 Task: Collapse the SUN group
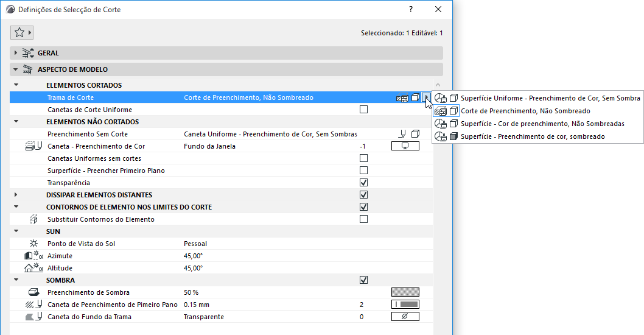[x=16, y=231]
